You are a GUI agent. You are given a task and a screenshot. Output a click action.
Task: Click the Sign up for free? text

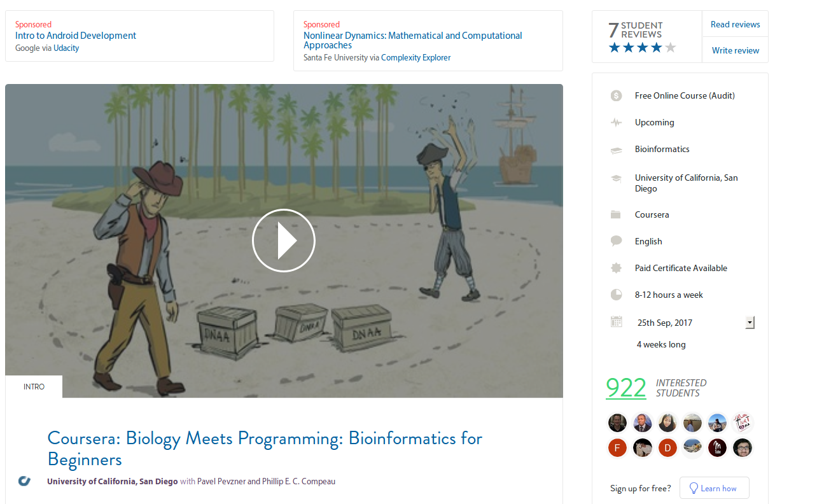(x=640, y=488)
